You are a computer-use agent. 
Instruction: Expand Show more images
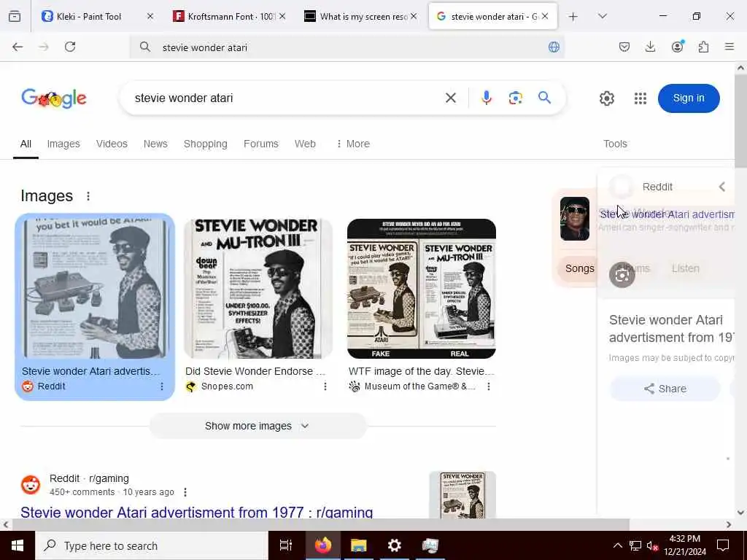point(258,426)
